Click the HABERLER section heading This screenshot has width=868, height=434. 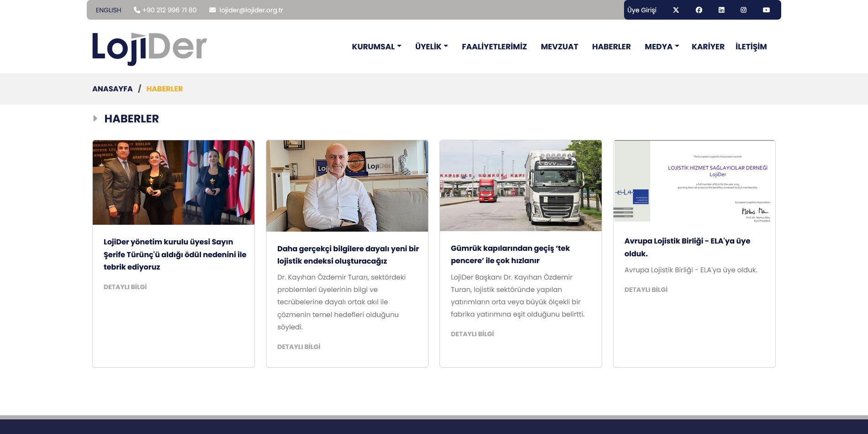[x=132, y=119]
